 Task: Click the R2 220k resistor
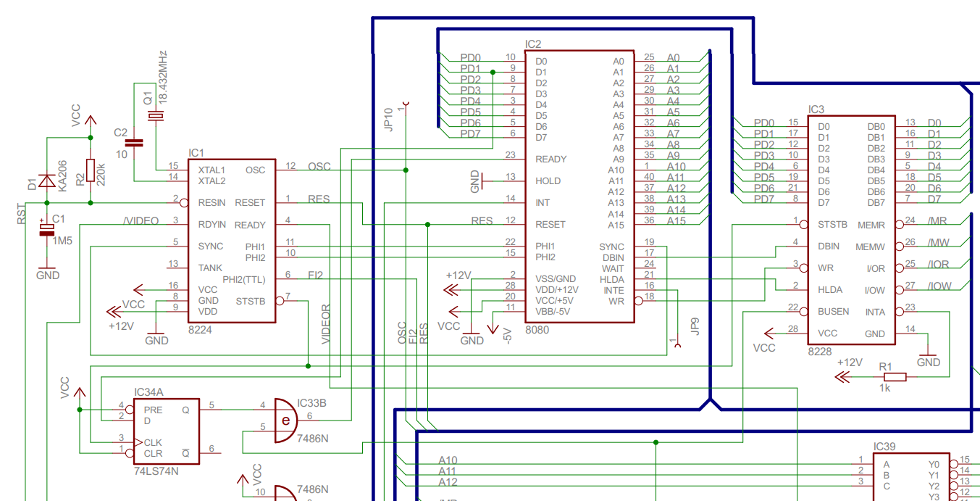pyautogui.click(x=91, y=170)
